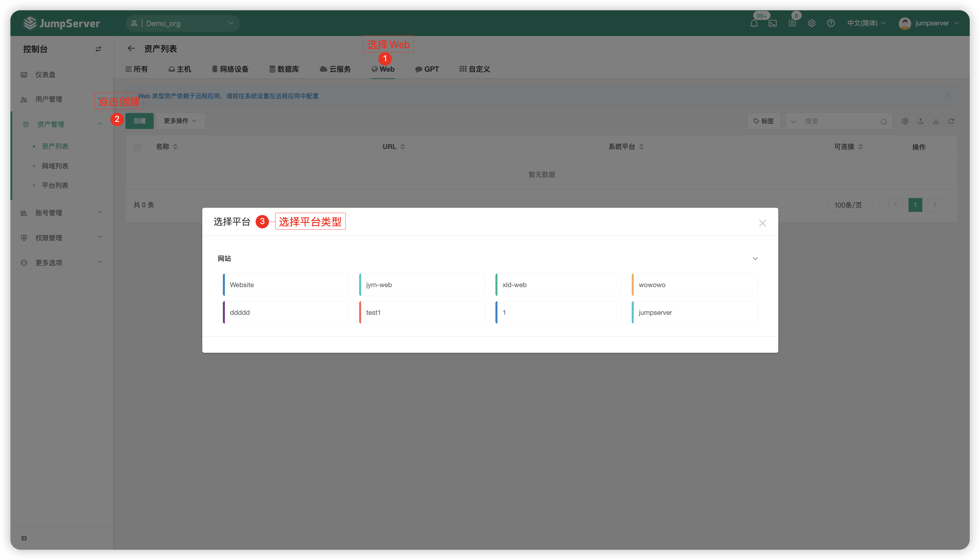This screenshot has width=980, height=560.
Task: Open the 更多操作 dropdown
Action: click(x=180, y=121)
